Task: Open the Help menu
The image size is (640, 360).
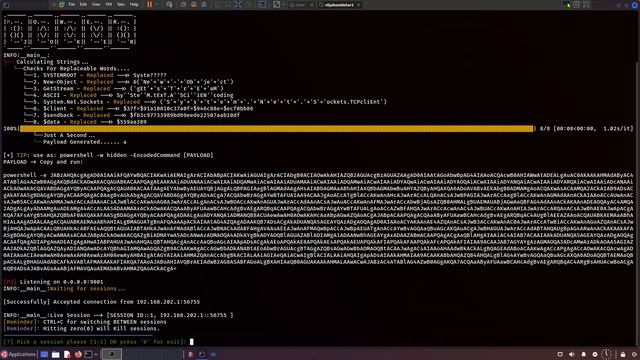Action: [134, 4]
